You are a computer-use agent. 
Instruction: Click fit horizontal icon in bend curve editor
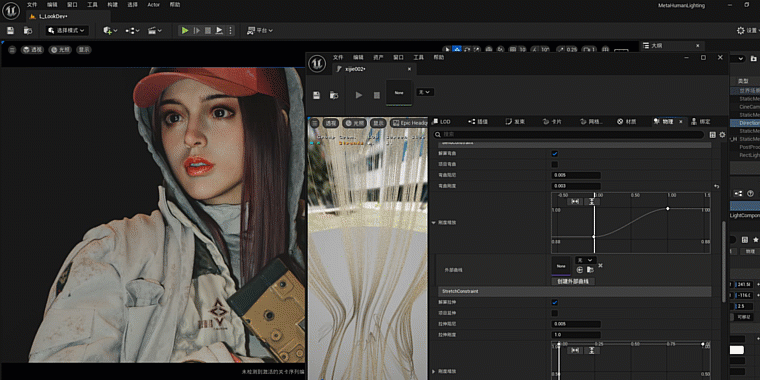pos(575,201)
